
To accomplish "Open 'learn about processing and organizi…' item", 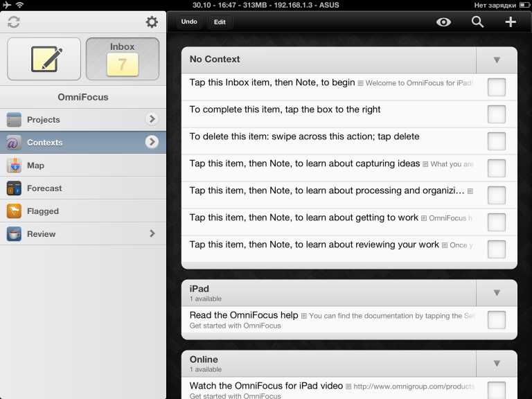I will click(349, 195).
